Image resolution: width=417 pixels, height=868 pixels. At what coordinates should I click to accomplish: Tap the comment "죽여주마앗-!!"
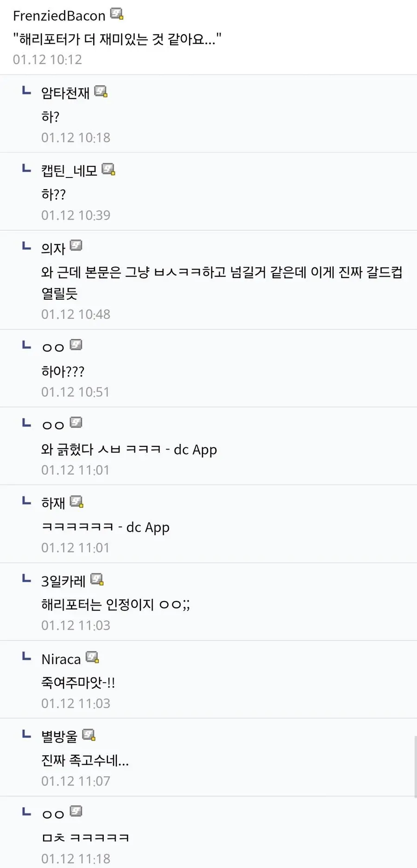[x=78, y=682]
